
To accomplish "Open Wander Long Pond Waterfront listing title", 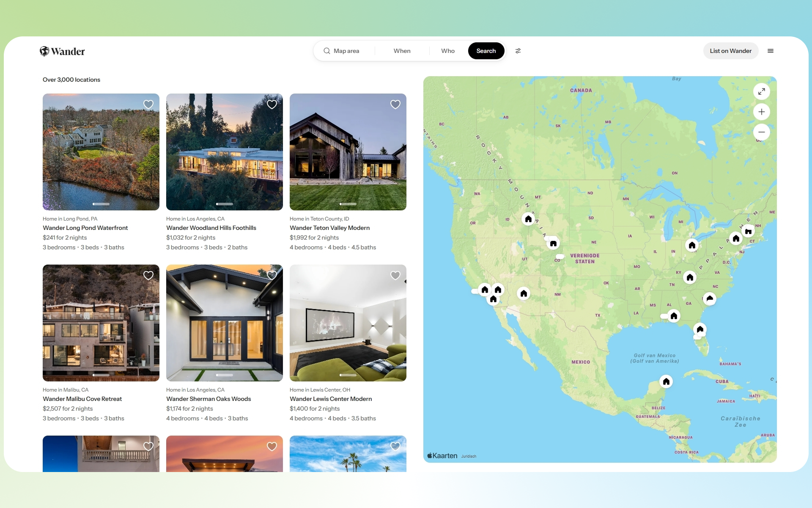I will (x=85, y=228).
